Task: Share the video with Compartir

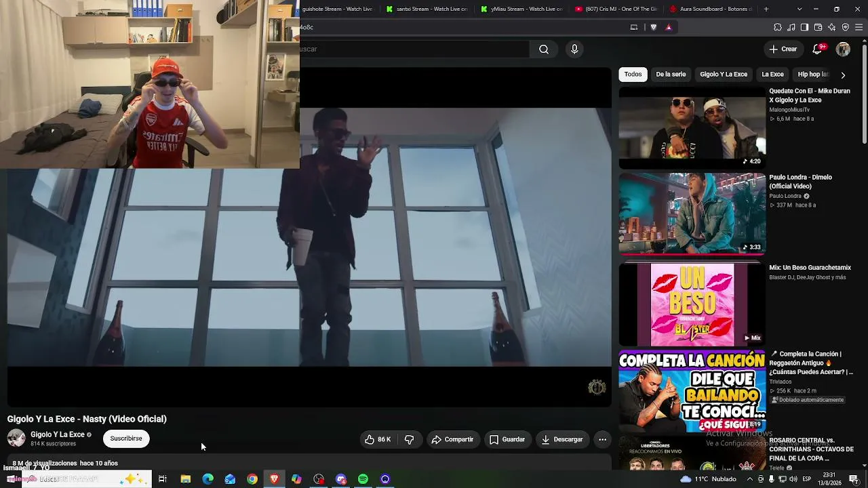Action: 452,439
